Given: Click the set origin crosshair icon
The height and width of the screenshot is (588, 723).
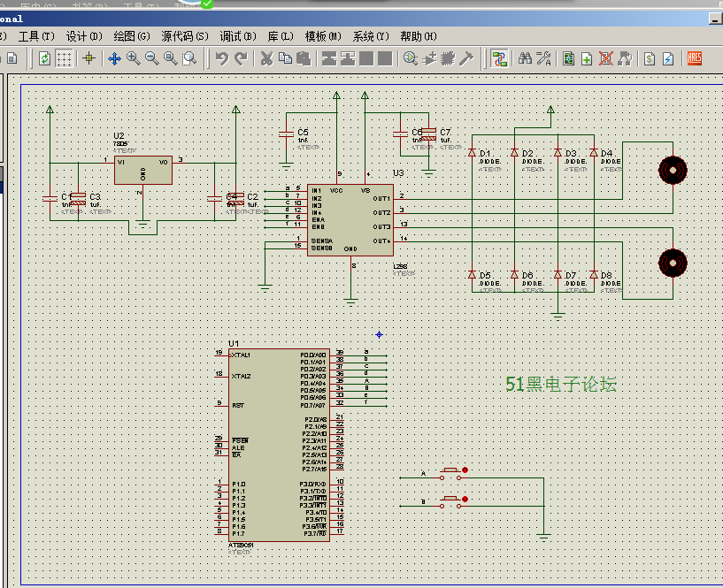Looking at the screenshot, I should pyautogui.click(x=88, y=58).
